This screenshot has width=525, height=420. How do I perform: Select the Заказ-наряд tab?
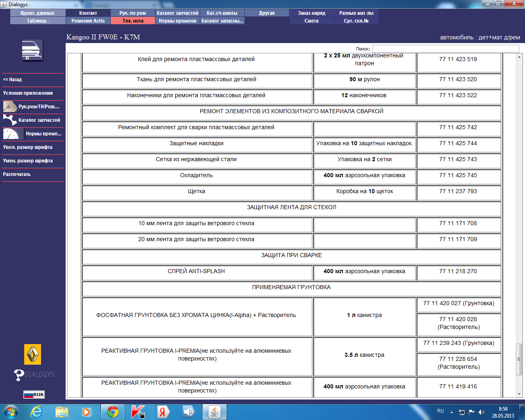pyautogui.click(x=312, y=13)
